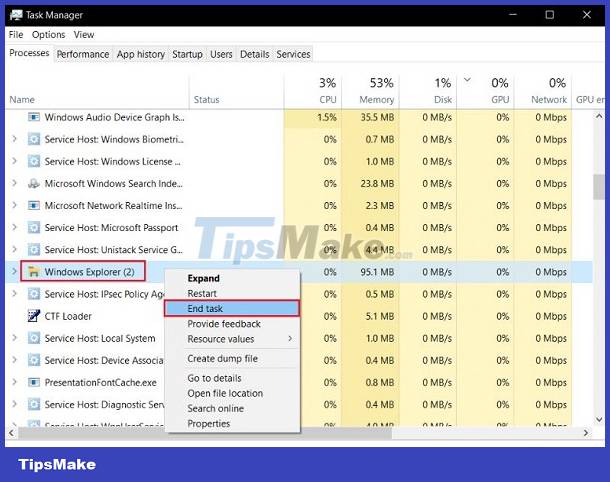
Task: Select the Processes tab
Action: [x=29, y=53]
